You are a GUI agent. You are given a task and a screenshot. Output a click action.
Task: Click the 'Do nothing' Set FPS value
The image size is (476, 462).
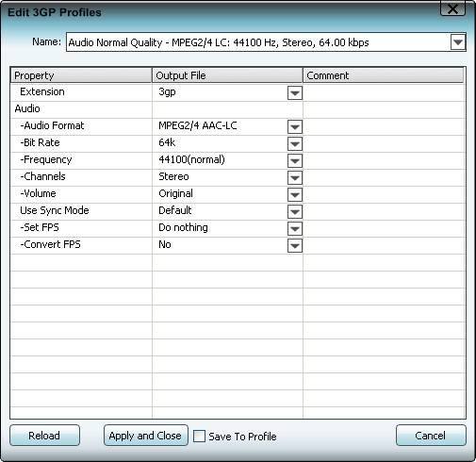(x=183, y=227)
